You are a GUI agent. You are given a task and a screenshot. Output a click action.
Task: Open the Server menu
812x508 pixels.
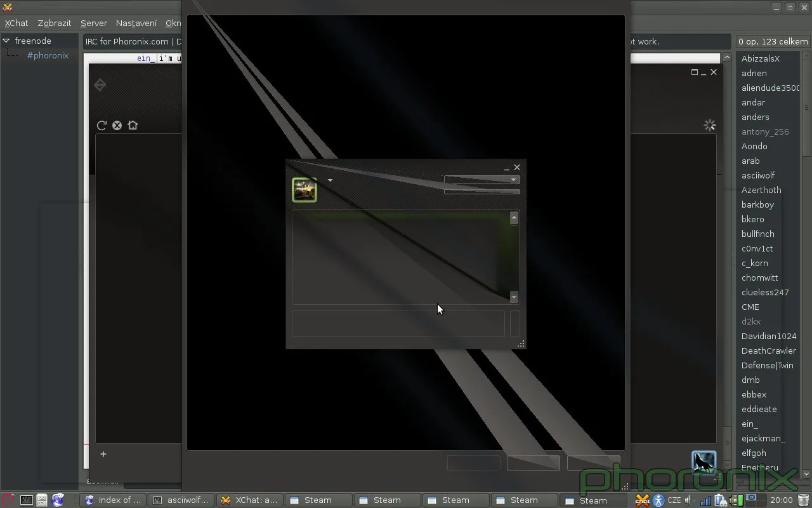(x=94, y=23)
